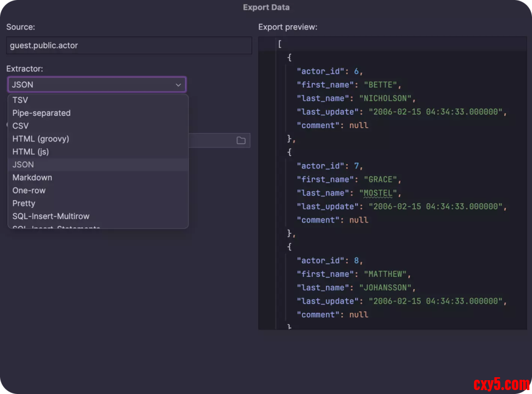Pick CSV as the export format
This screenshot has width=532, height=394.
pos(21,126)
